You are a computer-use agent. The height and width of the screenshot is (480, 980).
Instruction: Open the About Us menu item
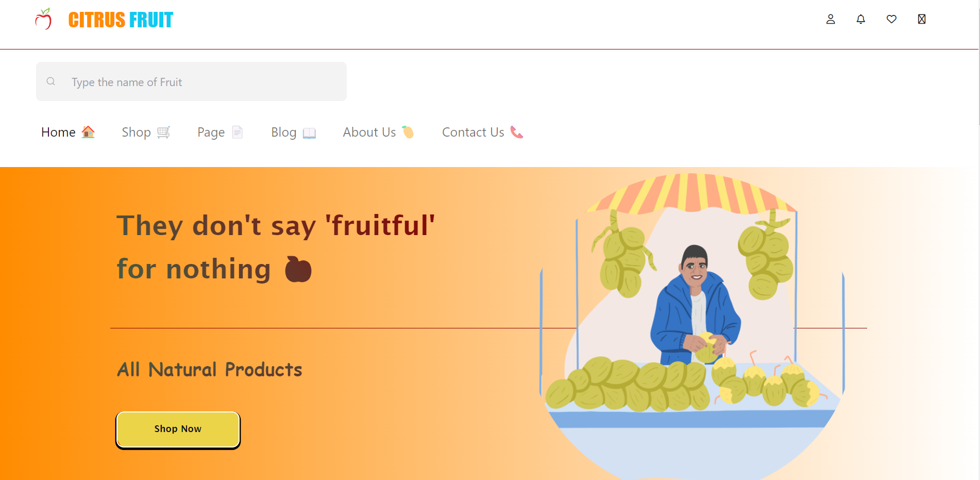click(369, 132)
